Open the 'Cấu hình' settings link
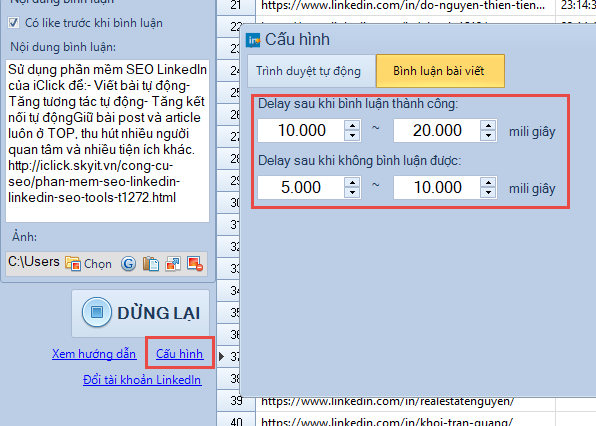The image size is (596, 426). point(179,354)
